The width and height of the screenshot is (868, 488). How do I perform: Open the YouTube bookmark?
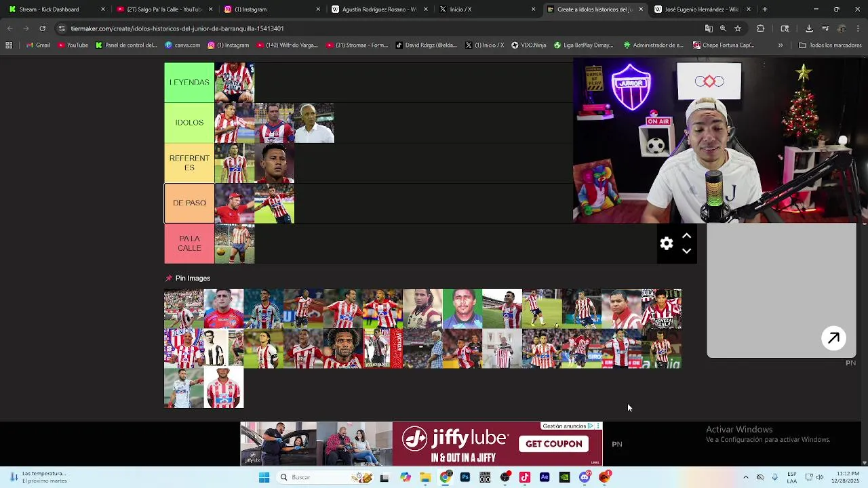[x=73, y=45]
